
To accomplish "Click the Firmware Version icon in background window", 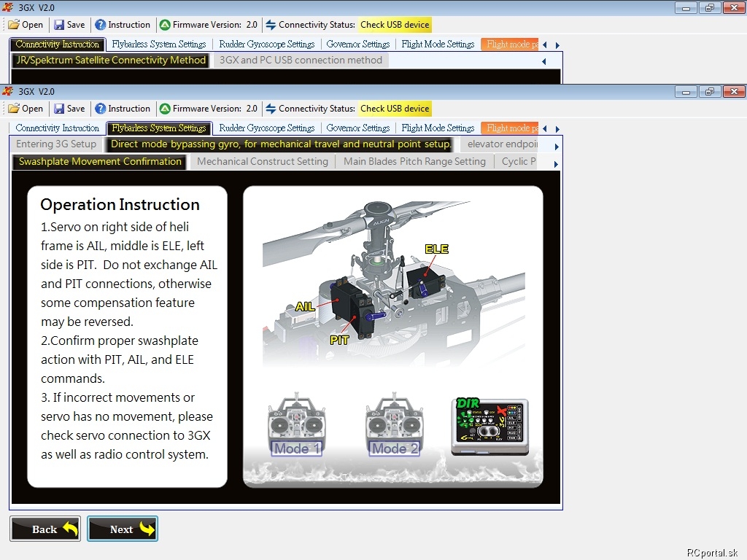I will tap(165, 25).
